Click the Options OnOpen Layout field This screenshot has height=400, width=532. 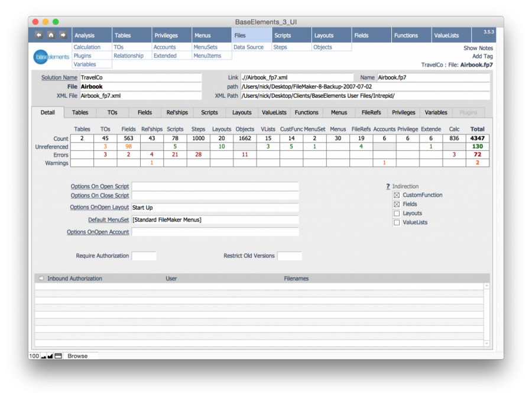pos(215,208)
